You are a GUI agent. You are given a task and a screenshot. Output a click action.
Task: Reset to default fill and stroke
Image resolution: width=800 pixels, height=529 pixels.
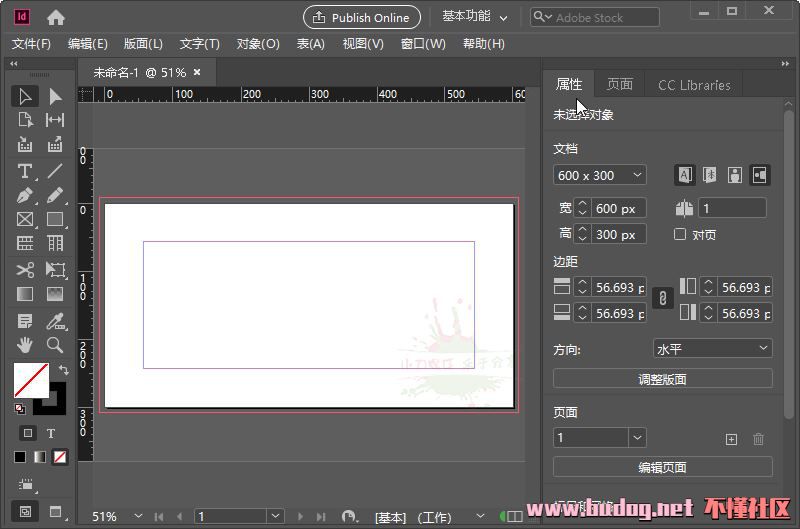(19, 409)
